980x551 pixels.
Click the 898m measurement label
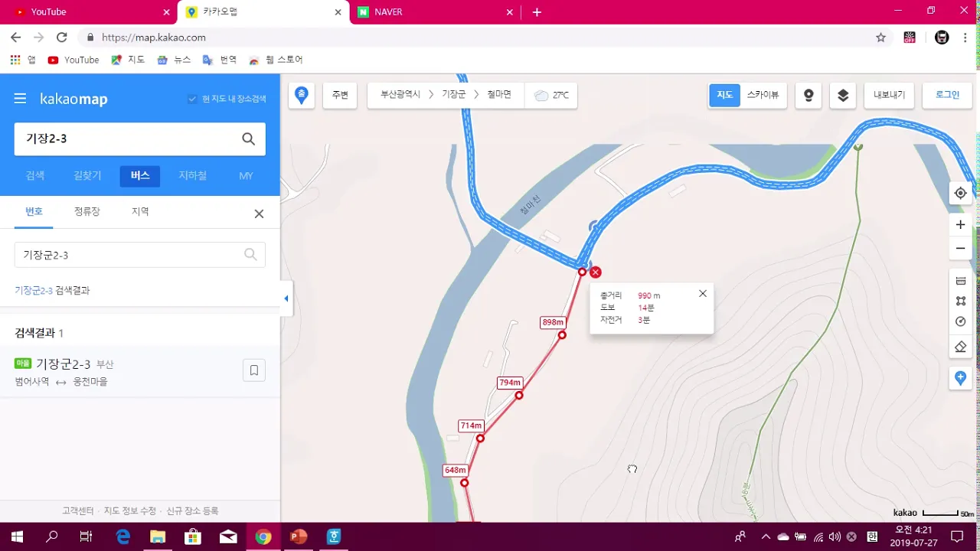click(x=553, y=322)
